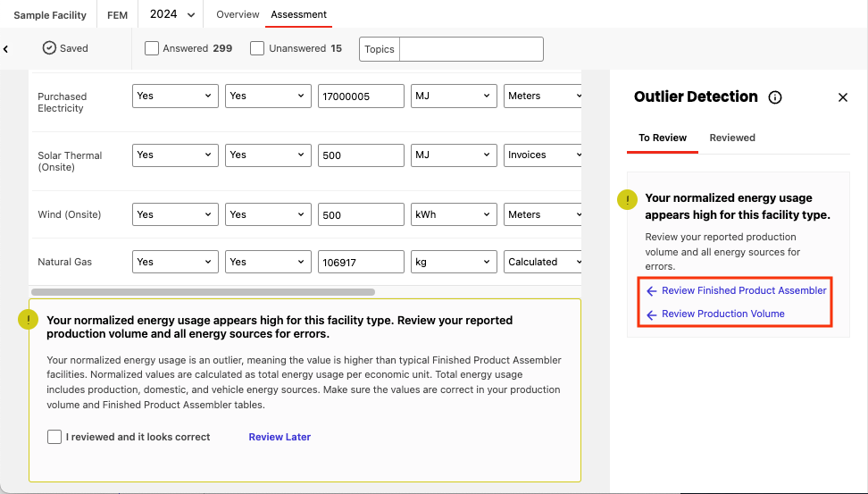The width and height of the screenshot is (868, 494).
Task: Click the Topics search input field
Action: [472, 49]
